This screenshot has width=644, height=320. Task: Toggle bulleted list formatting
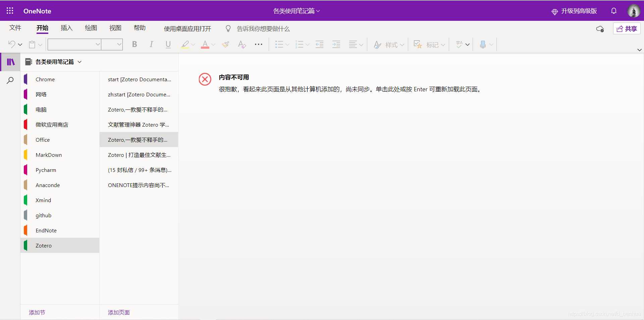(x=279, y=44)
